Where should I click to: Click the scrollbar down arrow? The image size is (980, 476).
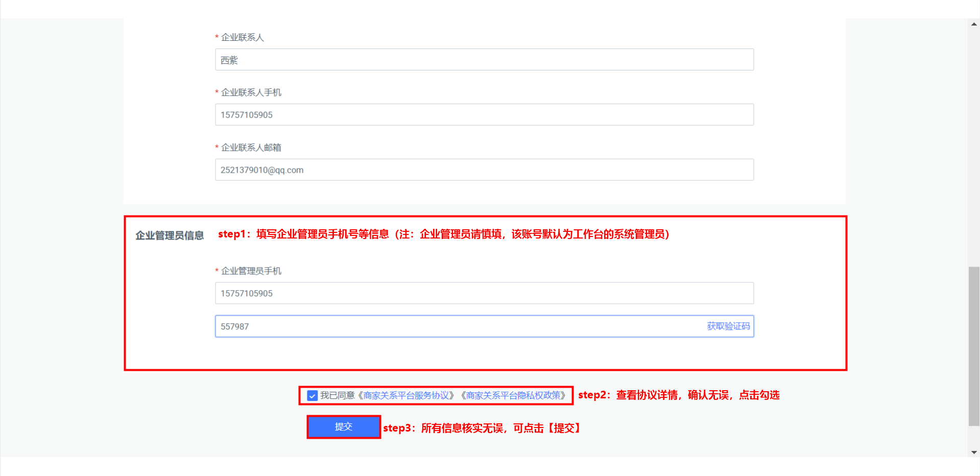click(x=974, y=452)
